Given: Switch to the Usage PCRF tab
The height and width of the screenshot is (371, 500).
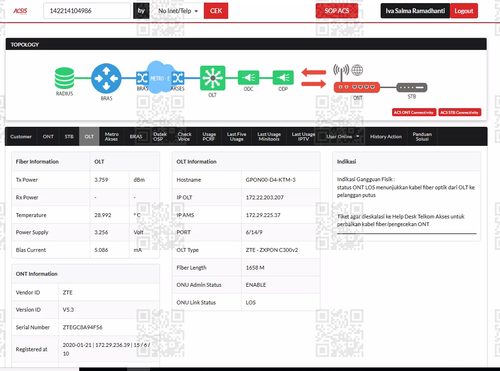Looking at the screenshot, I should [209, 137].
